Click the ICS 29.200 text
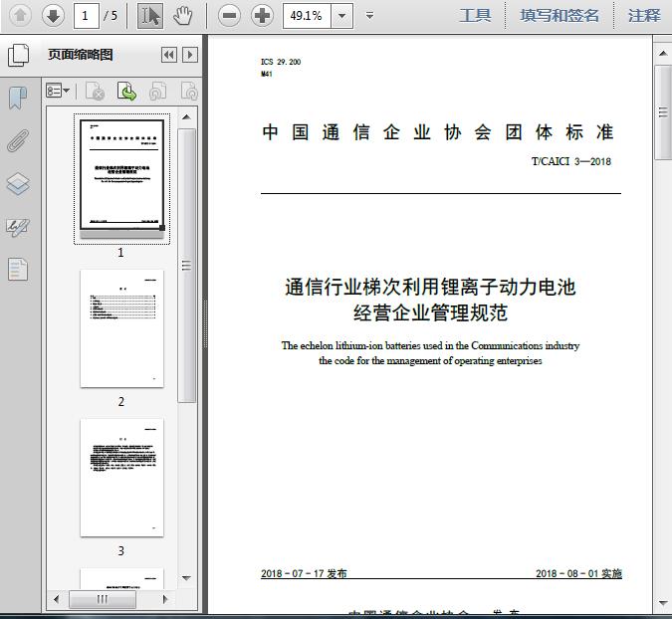Image resolution: width=672 pixels, height=619 pixels. coord(281,62)
